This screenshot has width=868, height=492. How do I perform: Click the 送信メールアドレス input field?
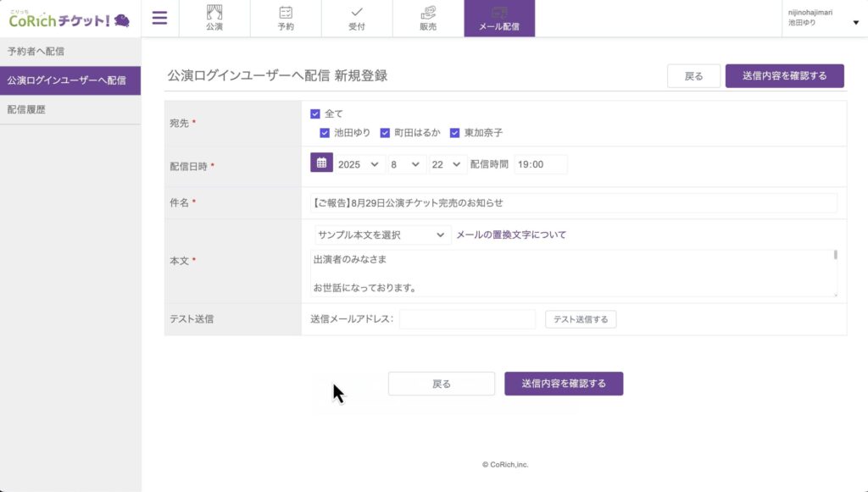(x=467, y=319)
